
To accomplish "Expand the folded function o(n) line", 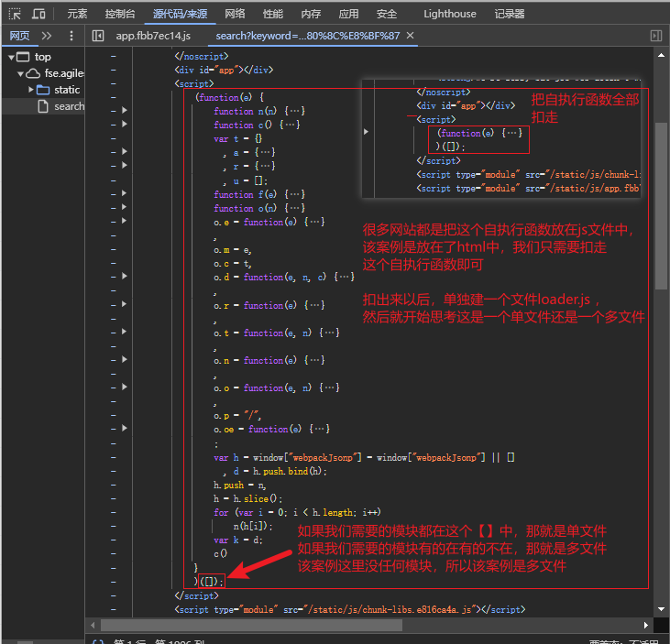I will tap(125, 207).
